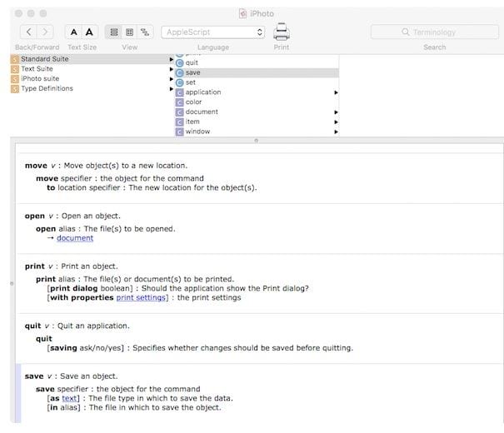Viewport: 504px width, 433px height.
Task: Click the window class C icon
Action: coord(180,132)
